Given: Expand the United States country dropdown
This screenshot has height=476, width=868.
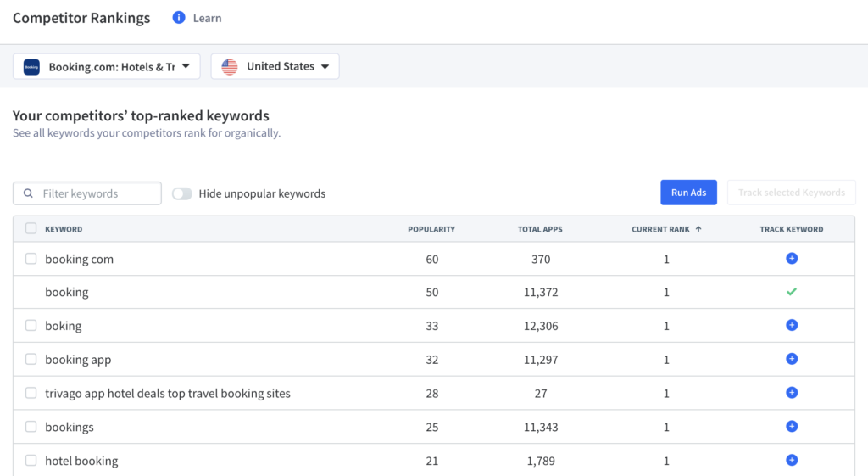Looking at the screenshot, I should (x=275, y=66).
